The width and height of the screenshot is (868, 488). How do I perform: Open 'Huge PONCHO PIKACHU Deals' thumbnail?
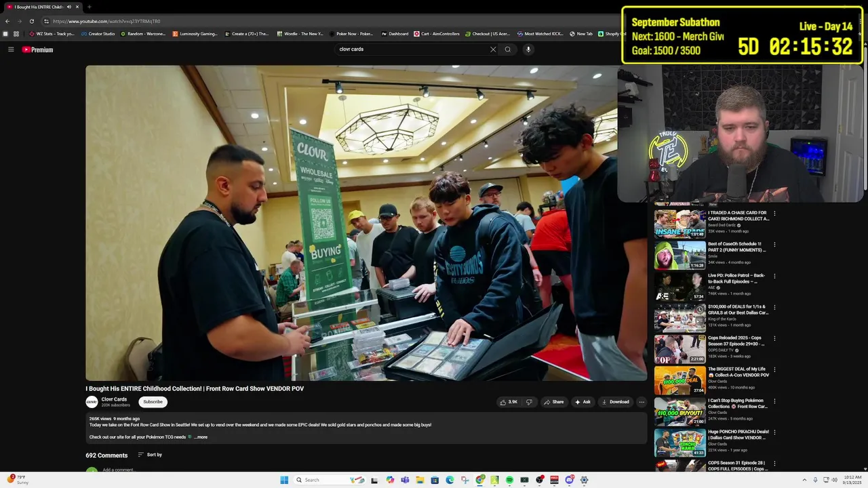click(x=680, y=443)
